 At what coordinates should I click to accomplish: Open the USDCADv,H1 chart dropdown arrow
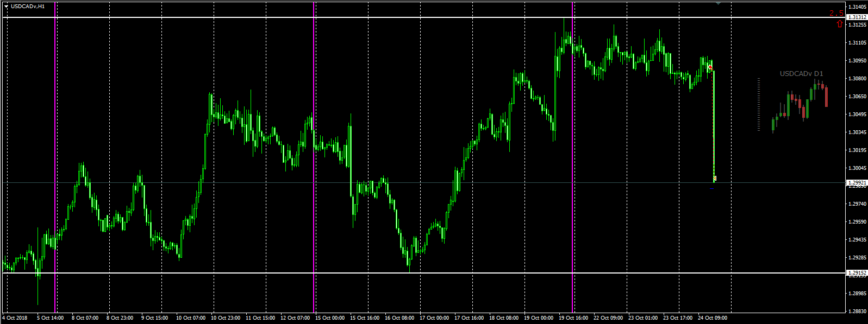[x=7, y=7]
